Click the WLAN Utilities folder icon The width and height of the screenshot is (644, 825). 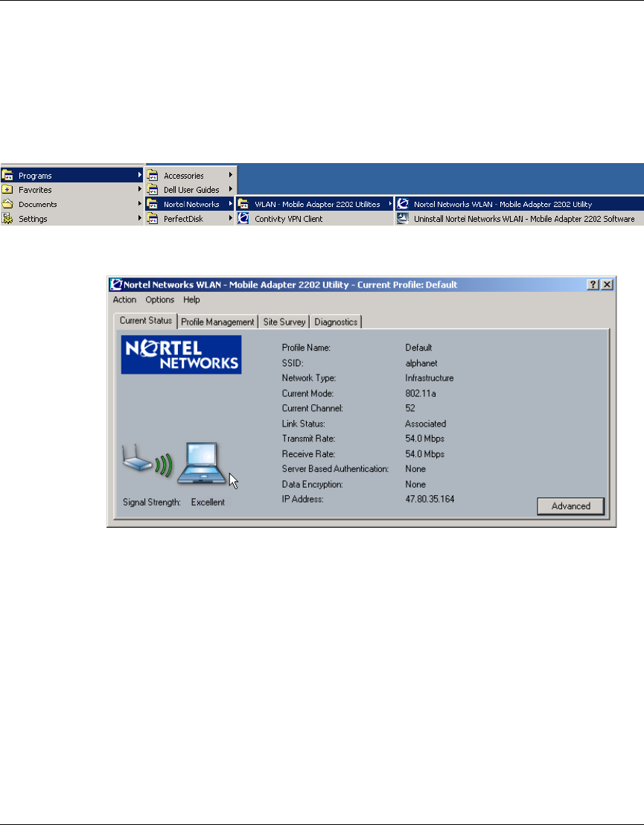click(x=243, y=204)
